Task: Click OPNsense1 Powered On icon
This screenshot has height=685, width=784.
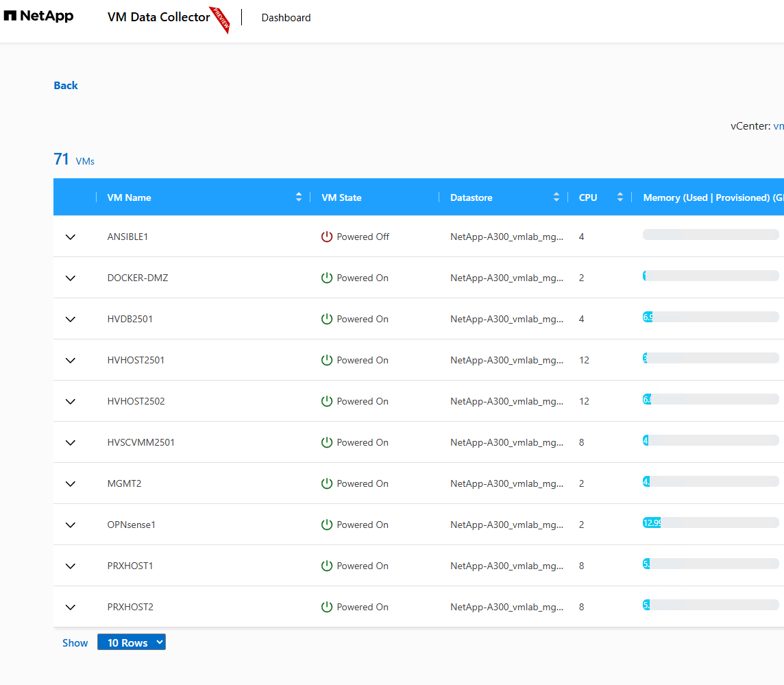Action: [326, 525]
